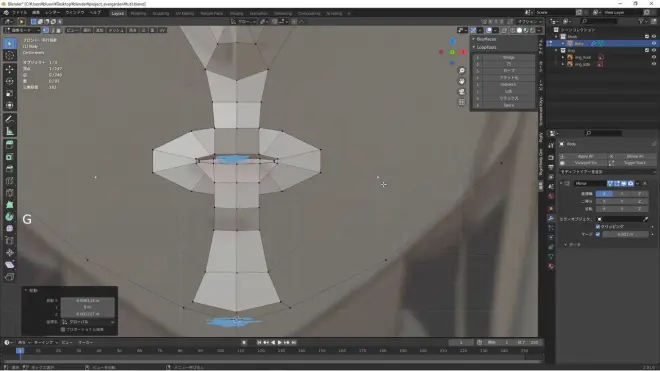Toggle the perspective/orthographic grid icon
660x371 pixels.
click(462, 102)
